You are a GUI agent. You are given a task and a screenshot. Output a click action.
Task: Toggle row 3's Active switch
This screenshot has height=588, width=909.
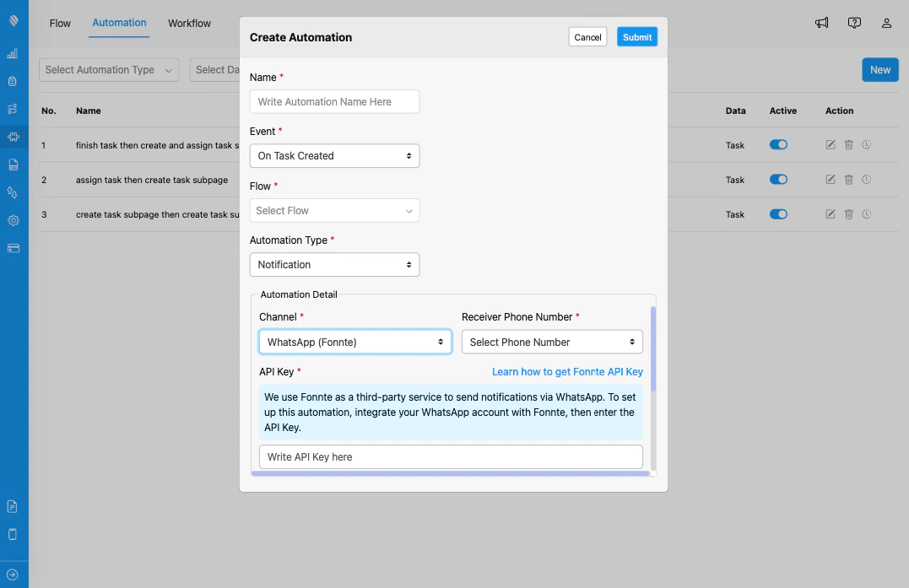pos(777,213)
